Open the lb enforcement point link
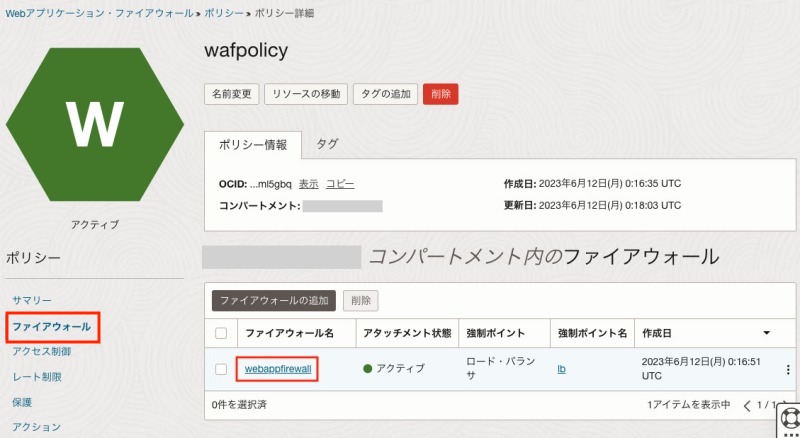The height and width of the screenshot is (438, 800). pyautogui.click(x=562, y=369)
